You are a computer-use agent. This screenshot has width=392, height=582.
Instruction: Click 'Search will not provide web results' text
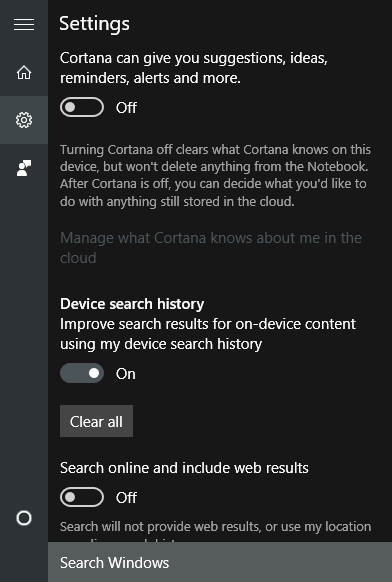point(215,527)
